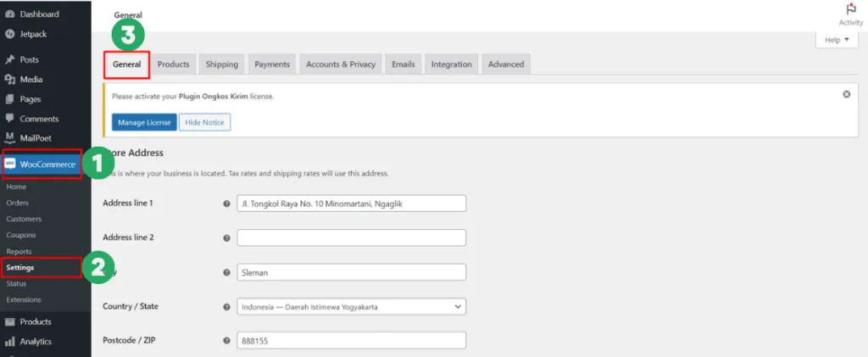Click the MailPoet M icon
The width and height of the screenshot is (868, 357).
click(8, 138)
